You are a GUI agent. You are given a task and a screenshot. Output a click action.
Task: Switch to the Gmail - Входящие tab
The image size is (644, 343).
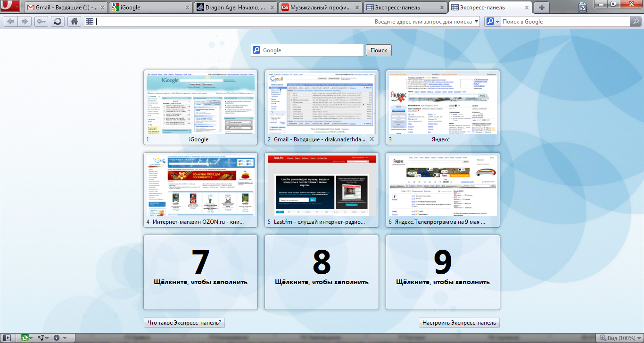(66, 8)
